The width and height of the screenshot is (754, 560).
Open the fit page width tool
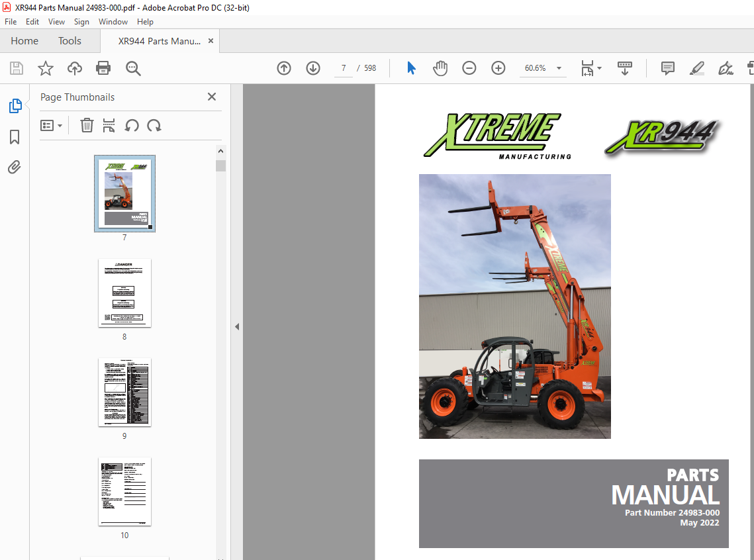point(587,68)
